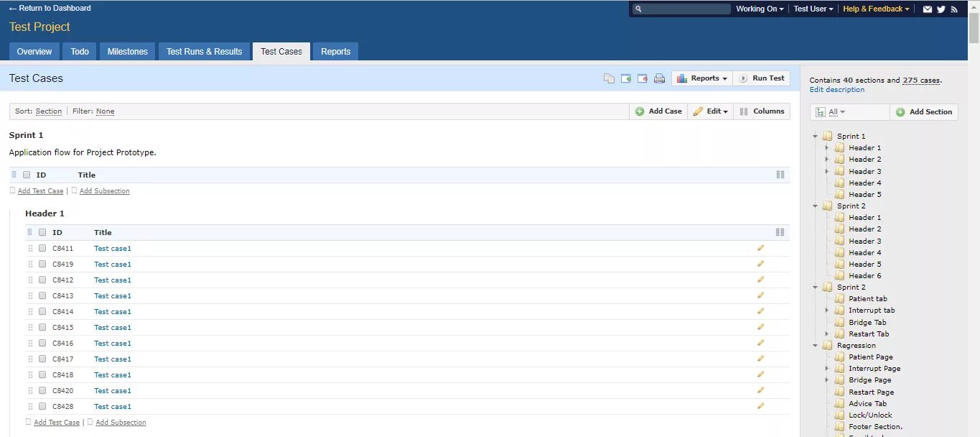Open the Help & Feedback menu

click(x=876, y=9)
